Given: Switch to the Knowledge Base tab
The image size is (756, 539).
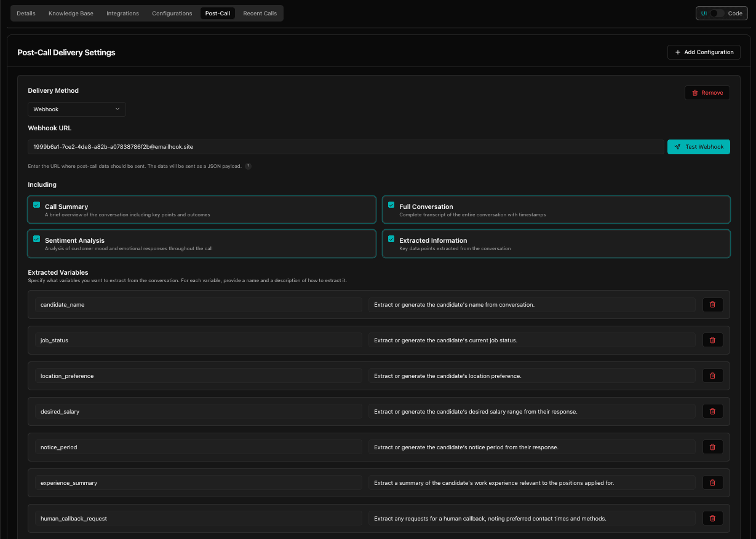Looking at the screenshot, I should pyautogui.click(x=71, y=14).
